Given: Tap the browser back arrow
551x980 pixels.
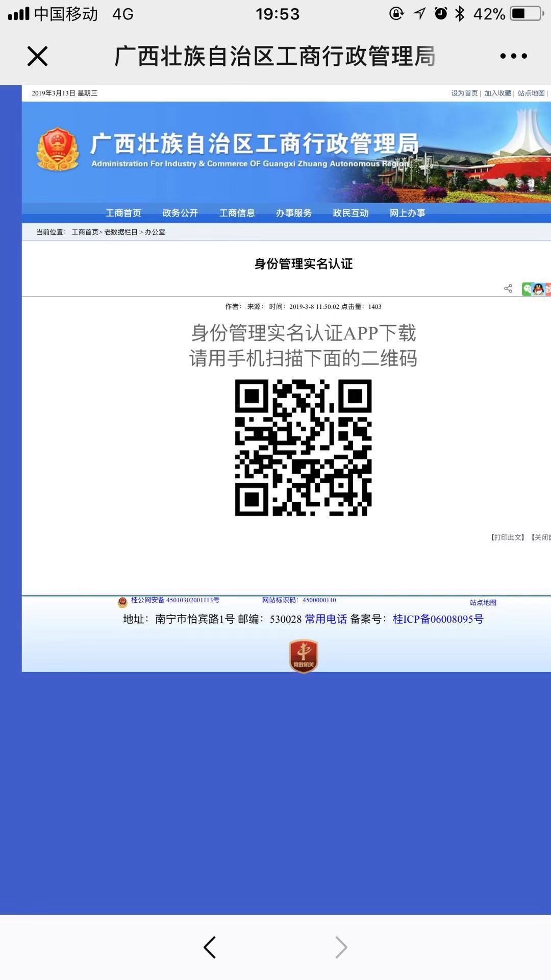Looking at the screenshot, I should click(210, 947).
